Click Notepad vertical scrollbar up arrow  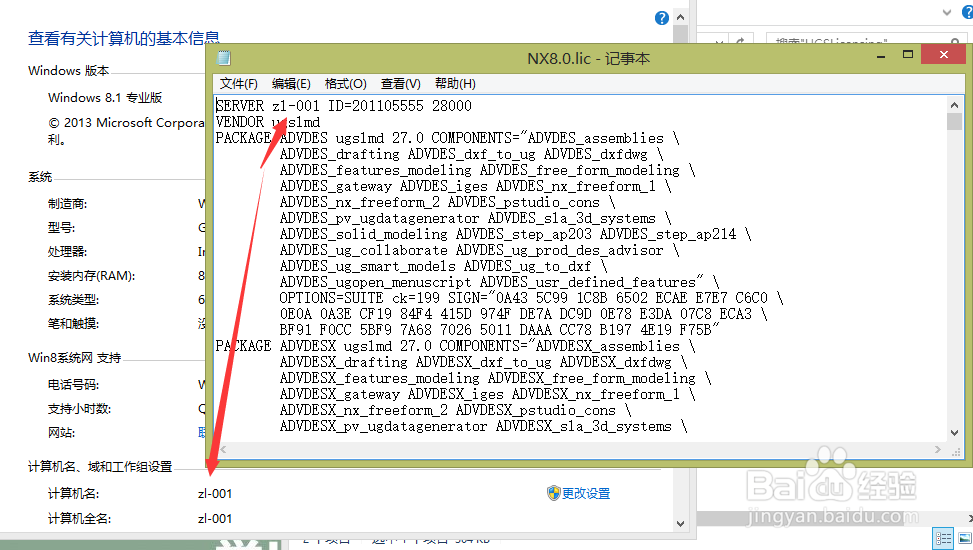[x=954, y=105]
